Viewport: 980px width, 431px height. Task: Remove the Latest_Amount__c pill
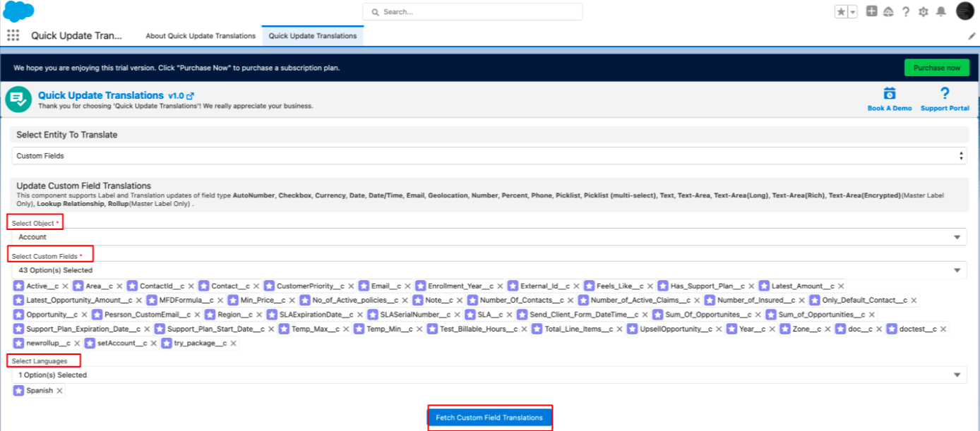840,286
